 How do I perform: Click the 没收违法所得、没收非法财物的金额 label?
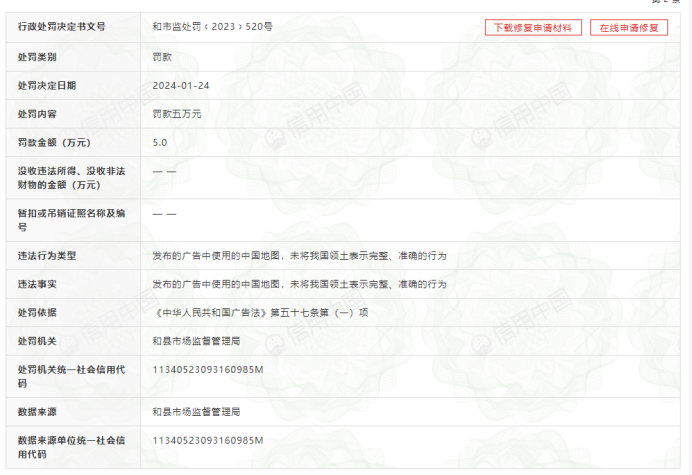tap(71, 178)
